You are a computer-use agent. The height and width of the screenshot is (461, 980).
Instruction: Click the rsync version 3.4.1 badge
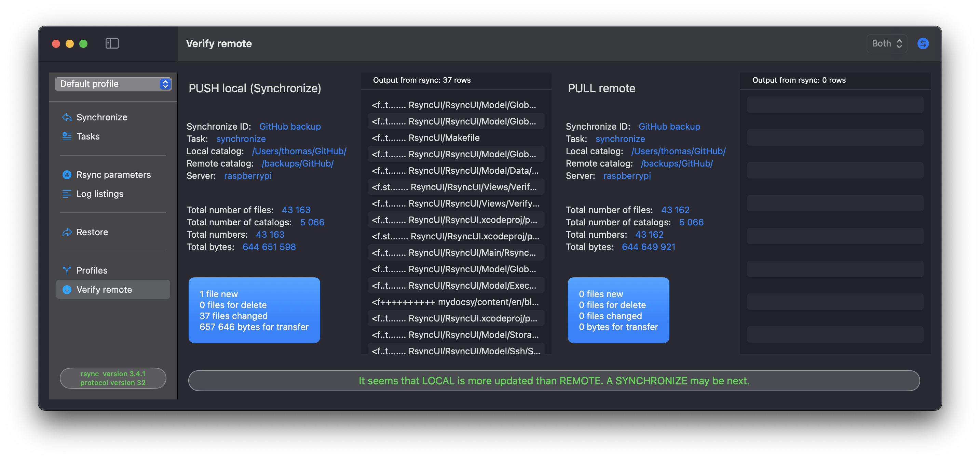[113, 378]
